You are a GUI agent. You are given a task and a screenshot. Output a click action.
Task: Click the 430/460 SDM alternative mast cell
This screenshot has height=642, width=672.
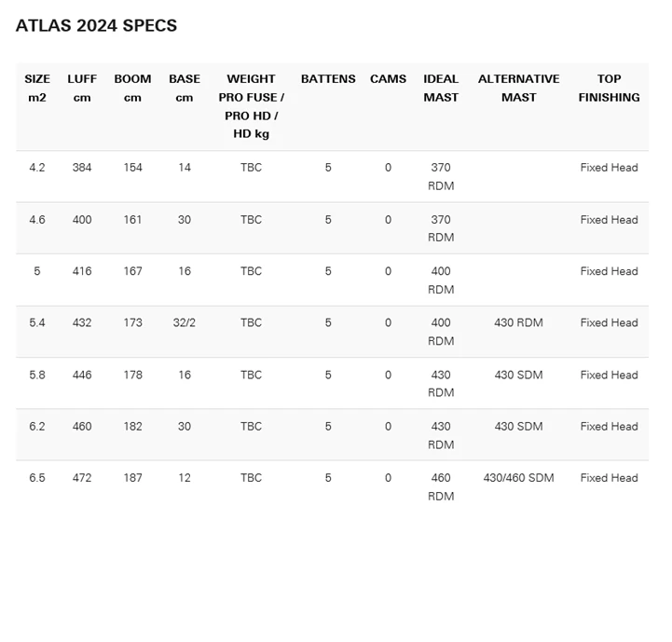coord(518,477)
